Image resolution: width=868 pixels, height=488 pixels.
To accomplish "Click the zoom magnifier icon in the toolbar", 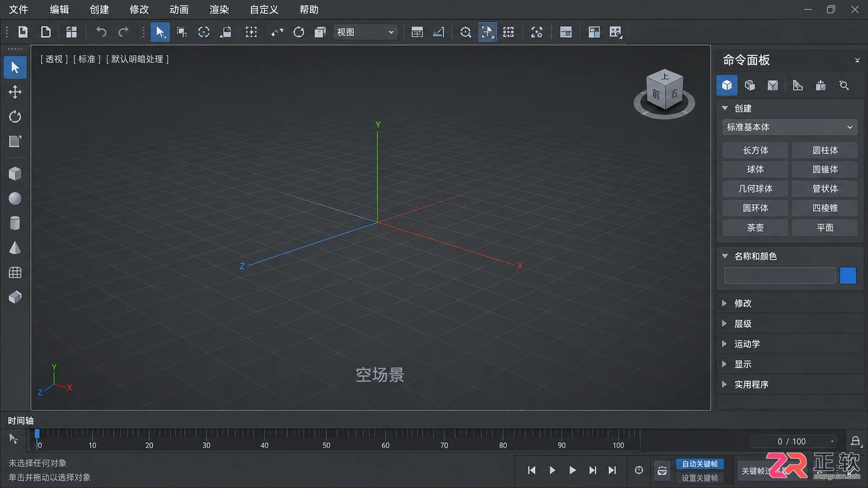I will pos(465,32).
